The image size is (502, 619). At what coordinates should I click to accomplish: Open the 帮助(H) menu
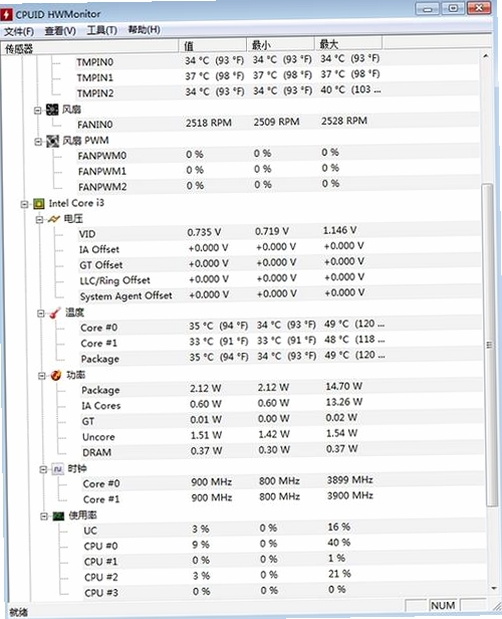pyautogui.click(x=144, y=30)
